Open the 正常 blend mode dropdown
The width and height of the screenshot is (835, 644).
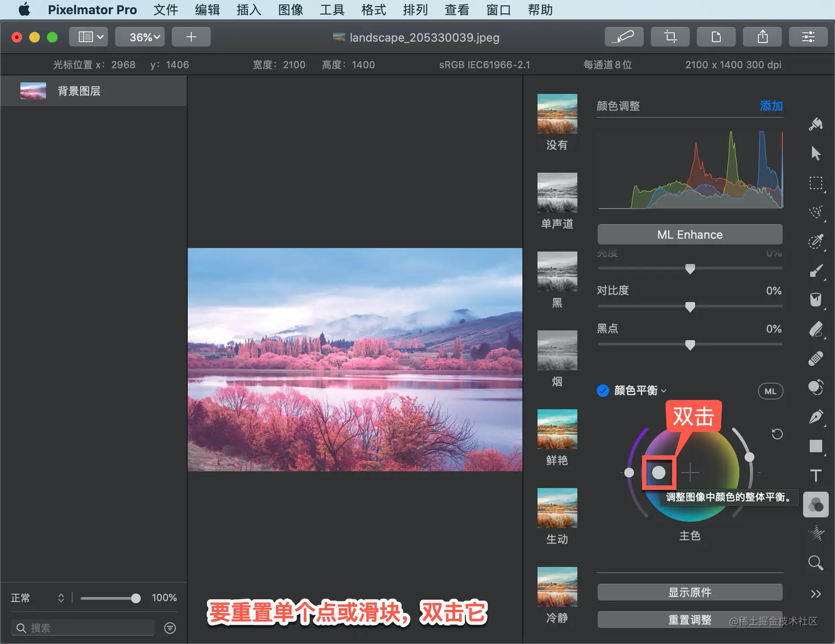[38, 598]
